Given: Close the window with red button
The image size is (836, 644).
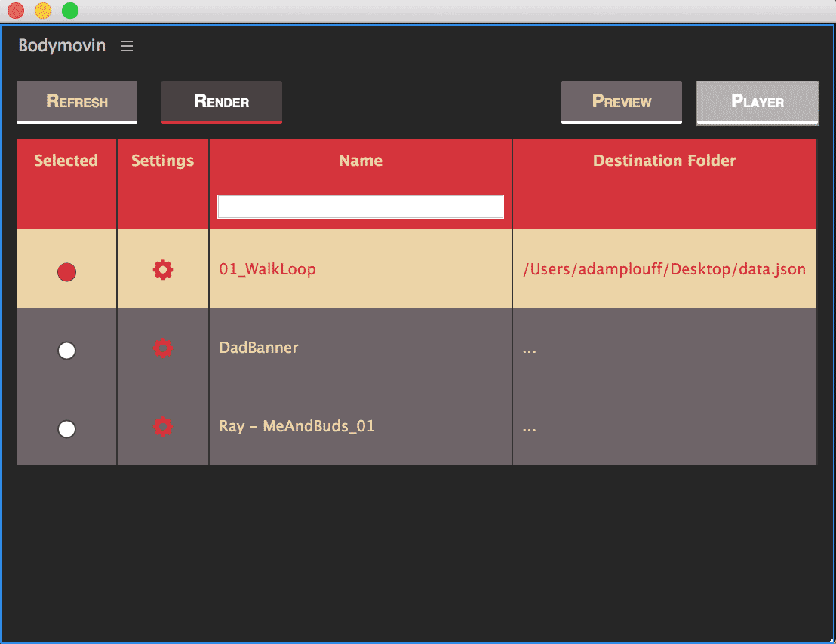Looking at the screenshot, I should tap(16, 11).
